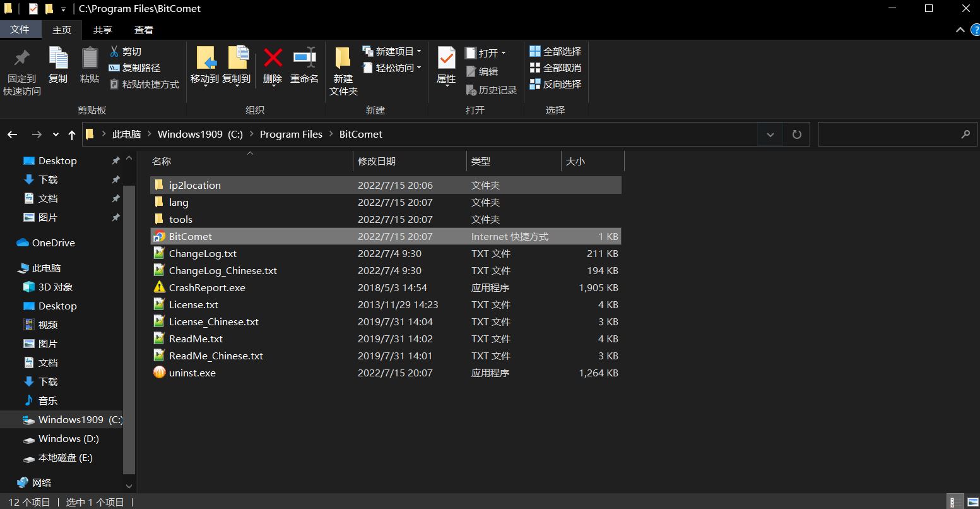Click the Up one level arrow

72,135
